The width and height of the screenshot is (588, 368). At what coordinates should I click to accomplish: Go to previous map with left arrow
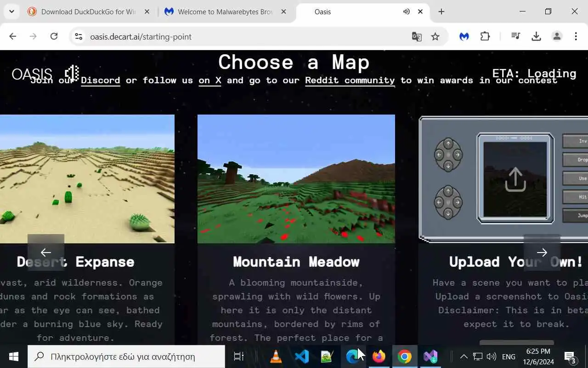click(x=46, y=252)
